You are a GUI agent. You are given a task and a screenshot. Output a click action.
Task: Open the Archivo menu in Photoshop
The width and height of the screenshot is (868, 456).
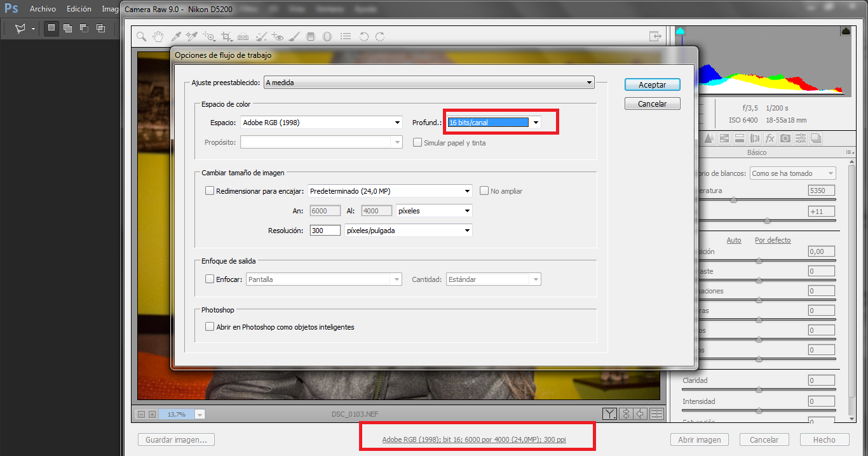43,9
